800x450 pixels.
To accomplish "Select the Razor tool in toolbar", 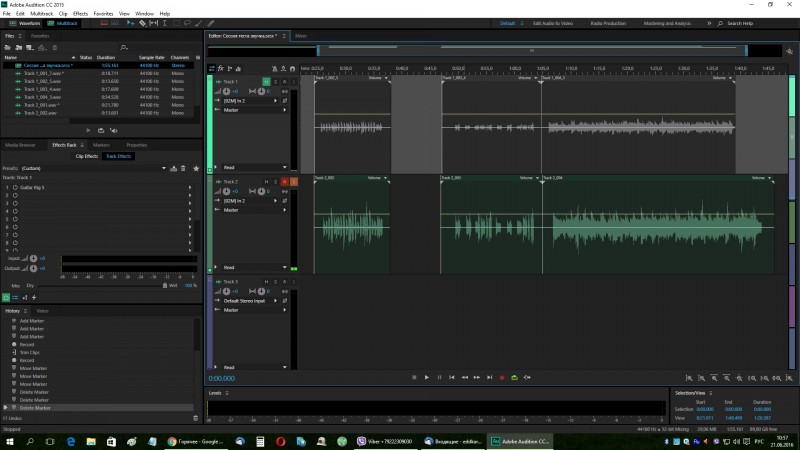I will (142, 23).
